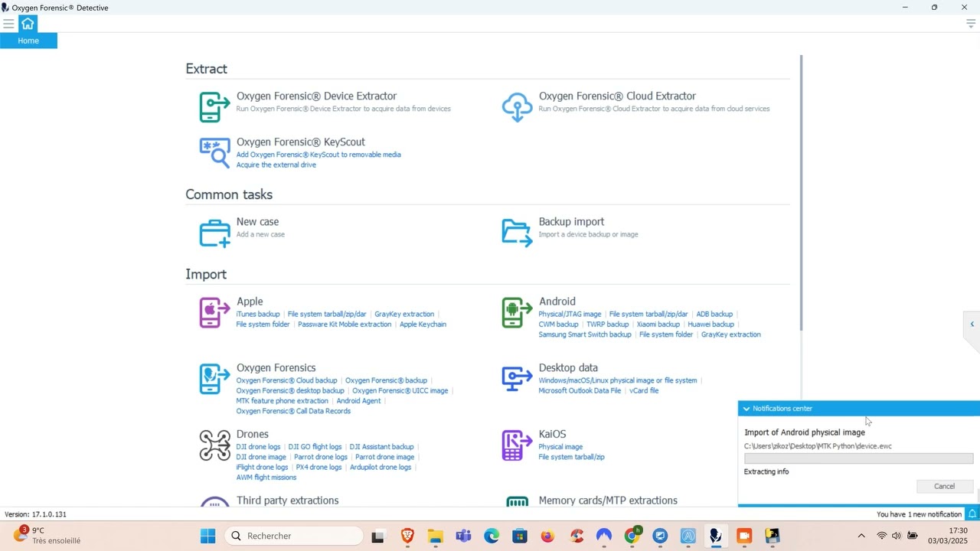Expand the right side panel arrow
The height and width of the screenshot is (551, 980).
(x=972, y=324)
